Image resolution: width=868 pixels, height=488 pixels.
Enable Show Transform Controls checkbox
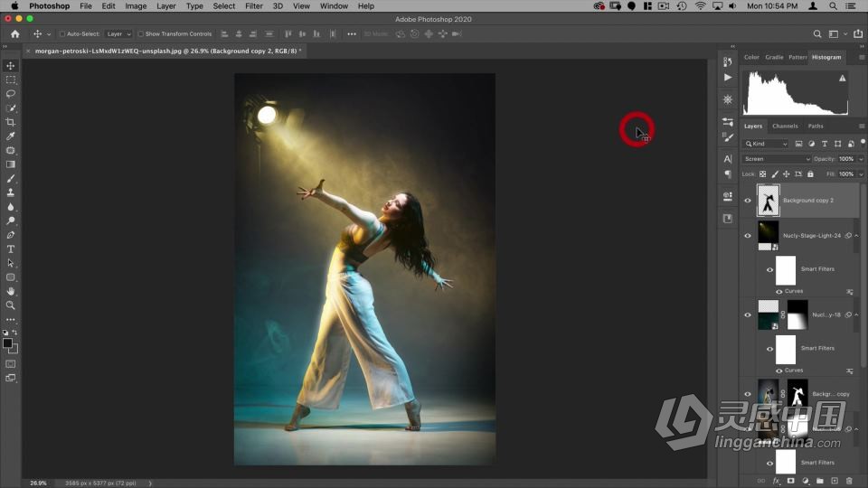[x=141, y=34]
